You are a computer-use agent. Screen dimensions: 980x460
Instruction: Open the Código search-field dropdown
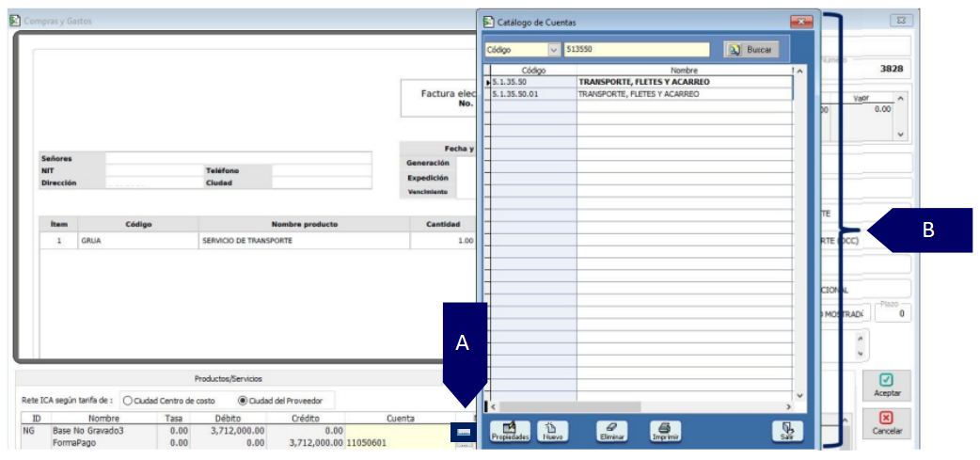coord(554,50)
